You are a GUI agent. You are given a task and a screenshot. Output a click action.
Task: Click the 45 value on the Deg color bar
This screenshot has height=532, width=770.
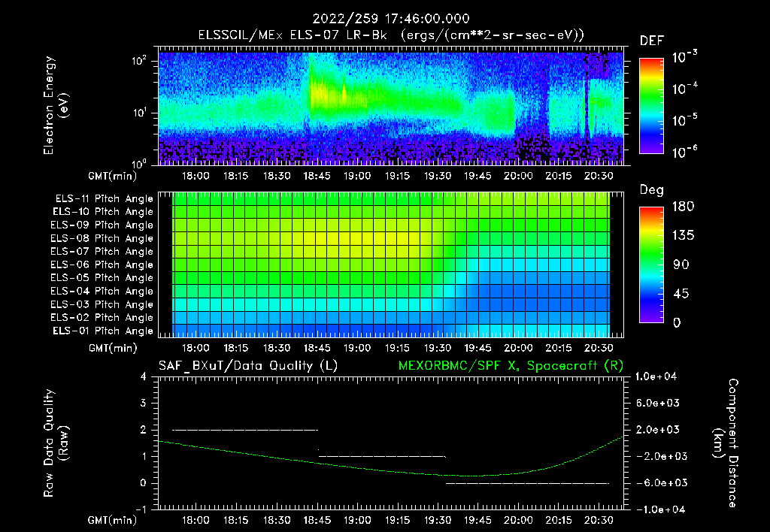(681, 294)
